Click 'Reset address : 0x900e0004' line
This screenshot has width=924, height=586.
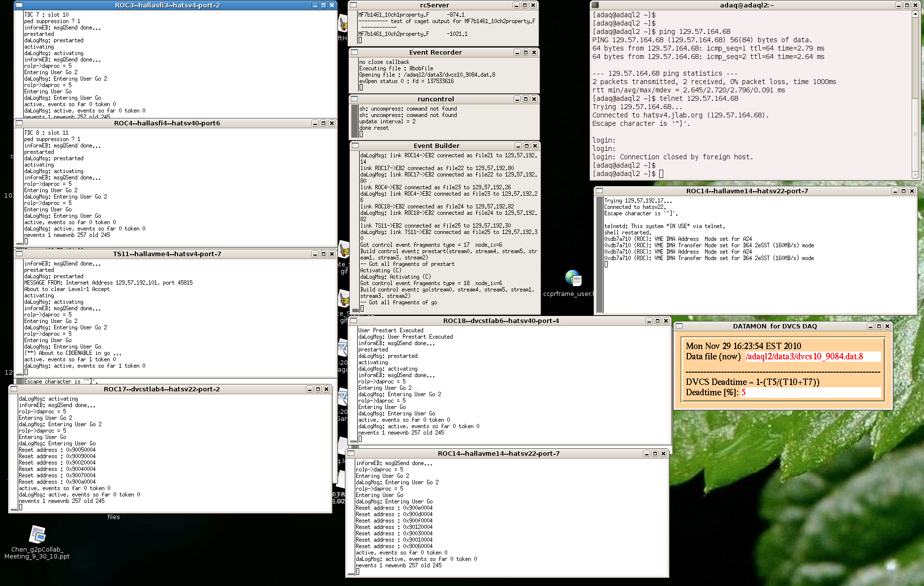[x=394, y=508]
